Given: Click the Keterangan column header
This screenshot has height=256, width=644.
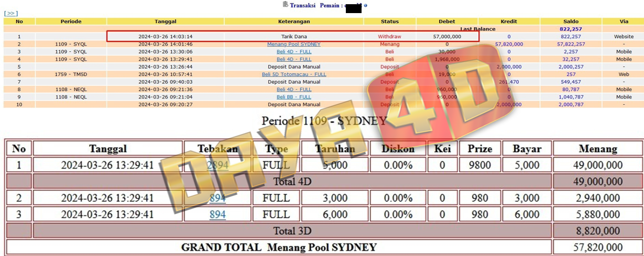Looking at the screenshot, I should (293, 21).
